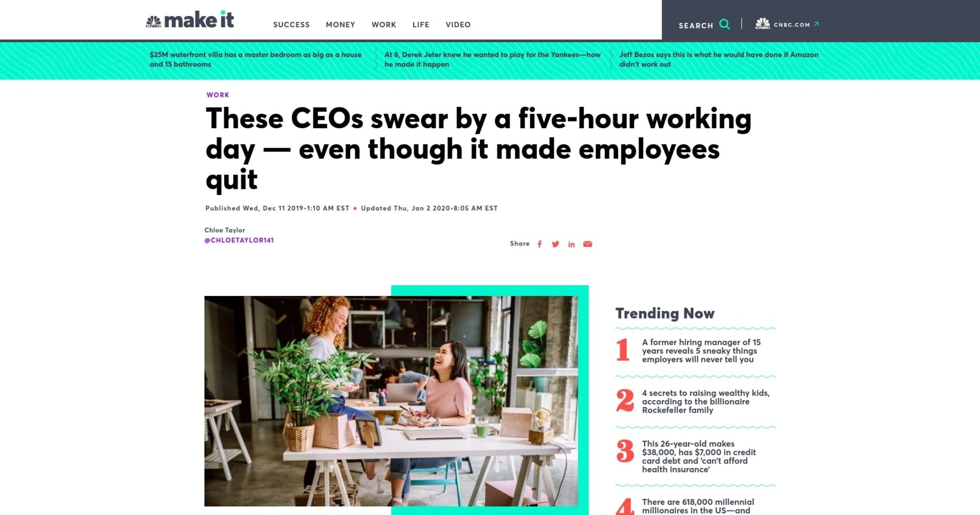Share article on LinkedIn icon
The image size is (980, 515).
(x=571, y=244)
